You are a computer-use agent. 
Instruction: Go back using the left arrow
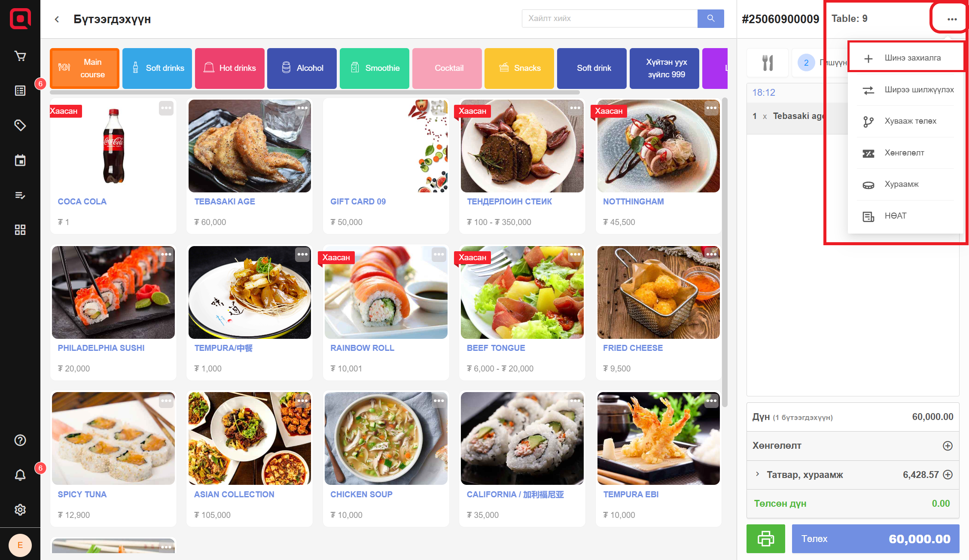click(x=57, y=19)
